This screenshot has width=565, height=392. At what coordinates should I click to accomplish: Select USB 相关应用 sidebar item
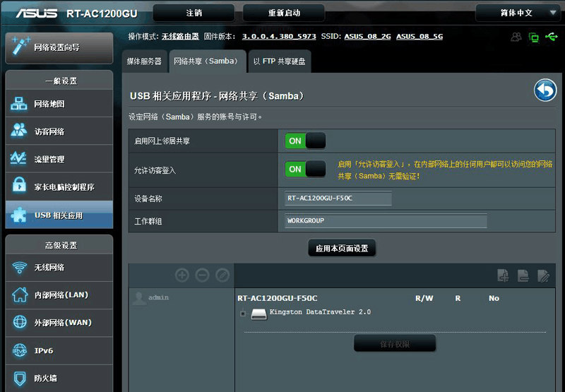tap(59, 215)
